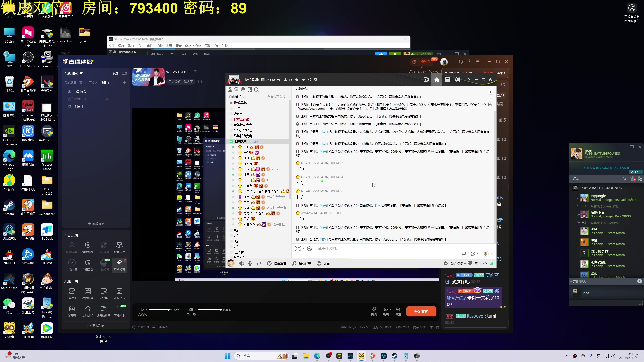Toggle visibility of 摄像头 1 source
Viewport: 644px width, 362px height.
point(107,99)
